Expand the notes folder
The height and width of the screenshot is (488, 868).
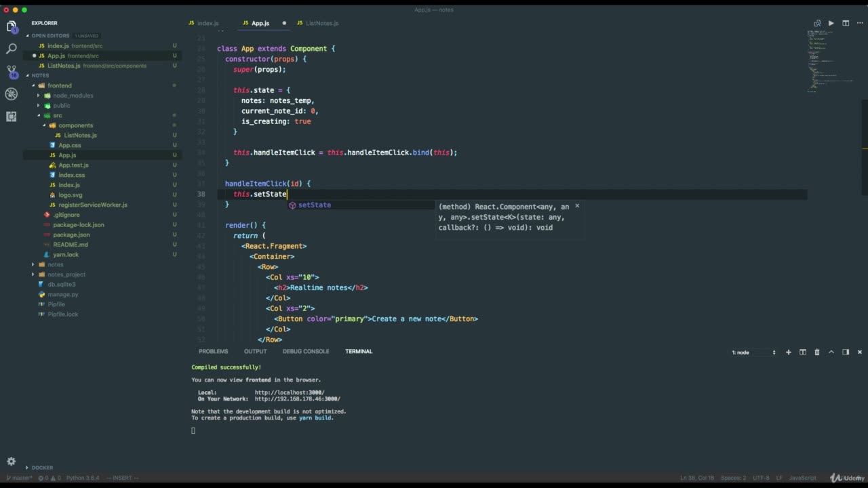pos(56,264)
